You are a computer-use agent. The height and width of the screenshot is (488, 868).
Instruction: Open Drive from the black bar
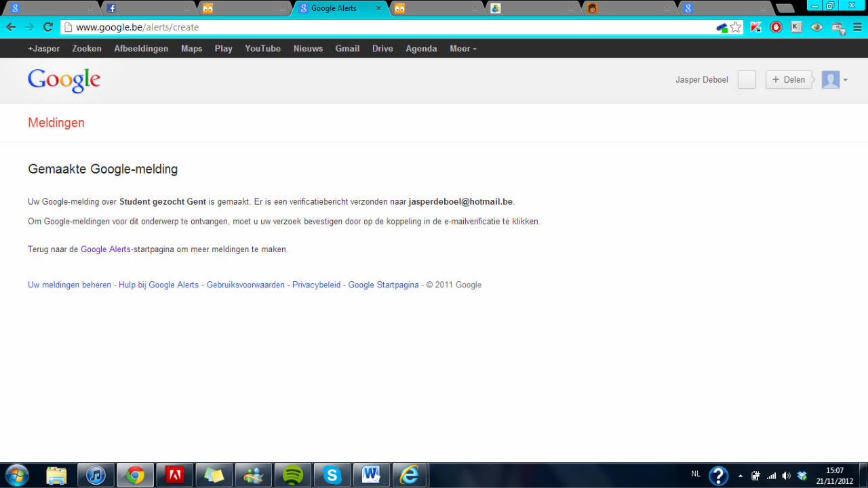click(382, 49)
